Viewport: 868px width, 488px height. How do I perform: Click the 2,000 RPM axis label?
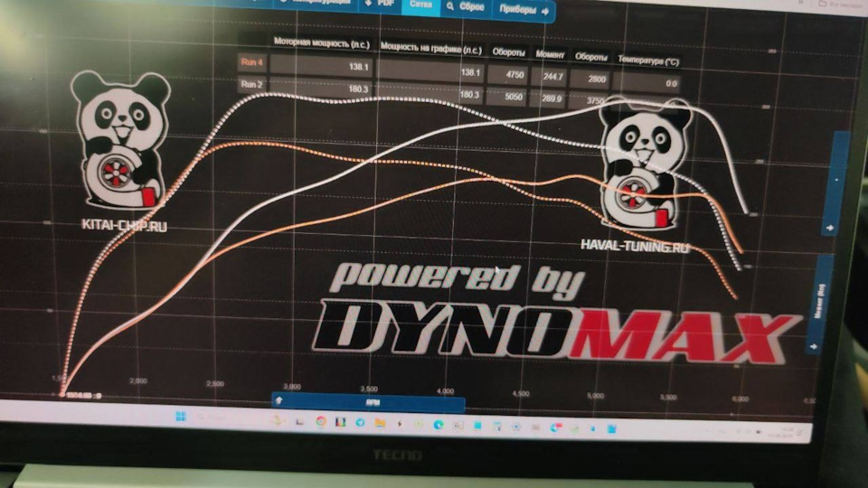pos(138,380)
